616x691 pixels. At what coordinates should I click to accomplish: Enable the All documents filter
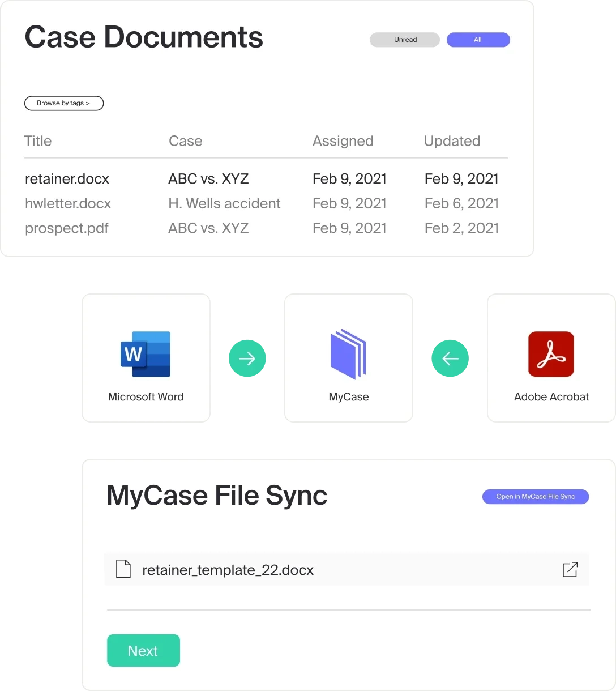click(x=478, y=40)
